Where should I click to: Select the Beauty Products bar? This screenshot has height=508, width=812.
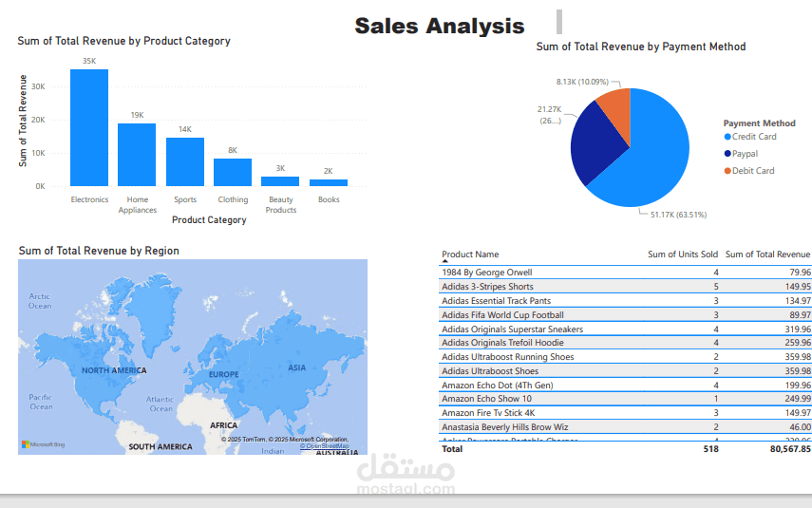point(280,181)
